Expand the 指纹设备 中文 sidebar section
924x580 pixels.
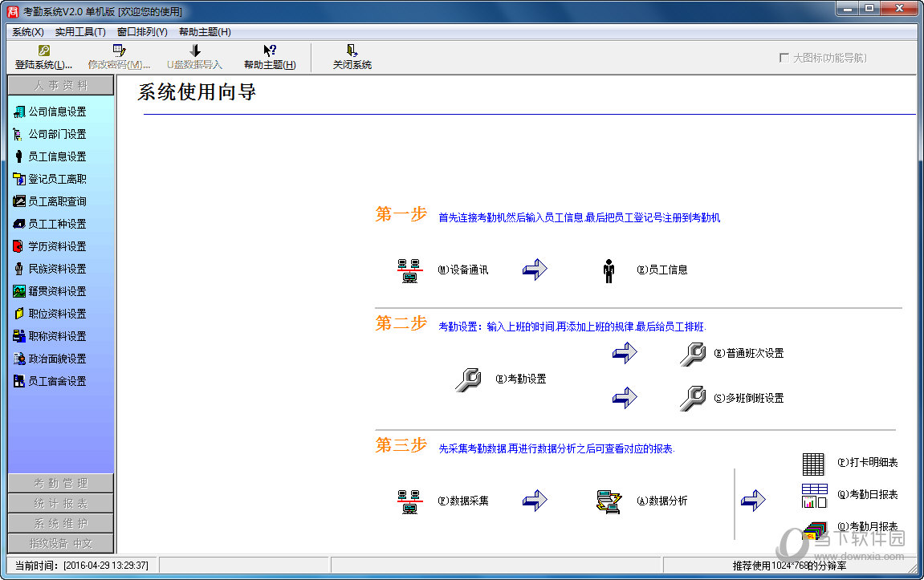(x=61, y=543)
